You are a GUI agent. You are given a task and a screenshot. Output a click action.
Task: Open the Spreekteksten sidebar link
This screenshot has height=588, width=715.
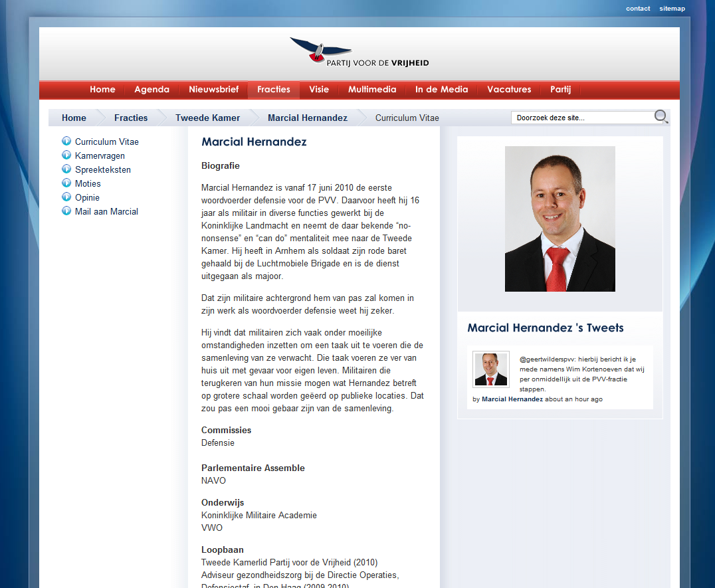pyautogui.click(x=102, y=169)
